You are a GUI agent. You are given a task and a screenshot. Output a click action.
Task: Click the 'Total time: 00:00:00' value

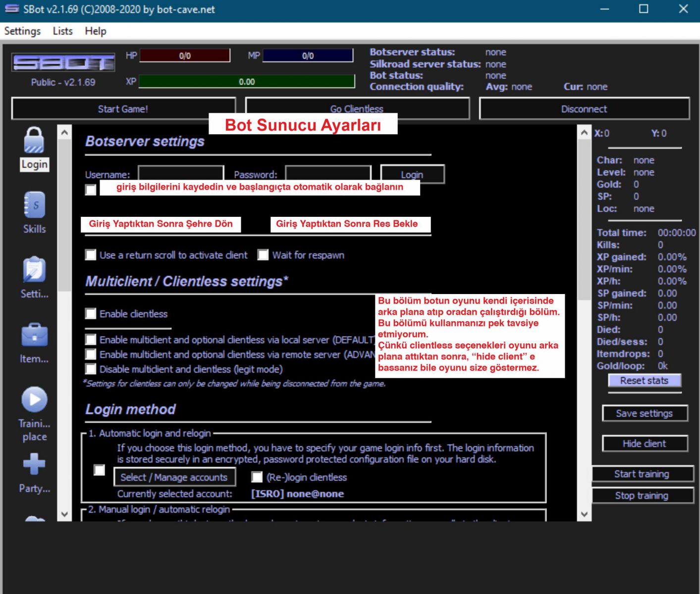coord(677,233)
